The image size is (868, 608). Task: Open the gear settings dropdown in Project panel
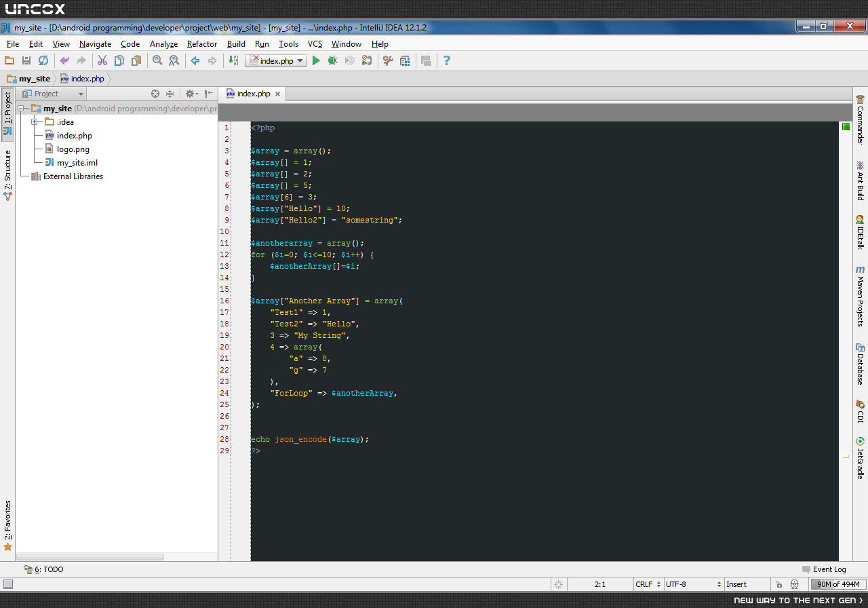(192, 94)
